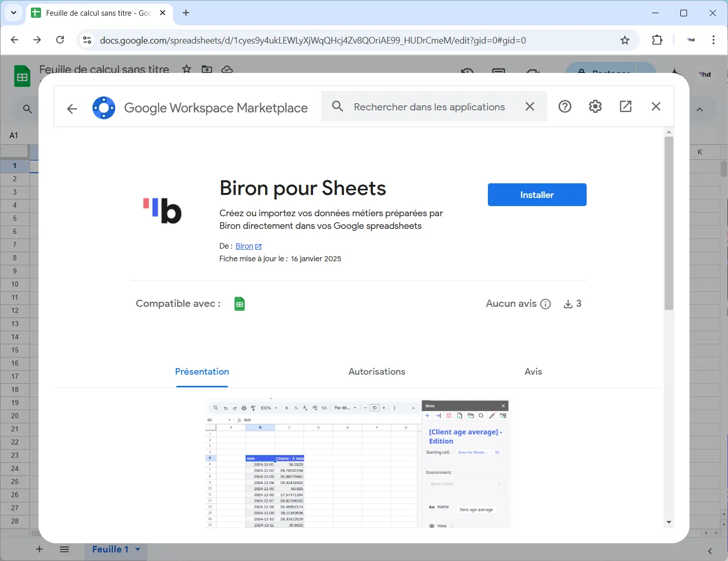728x561 pixels.
Task: Expand the side panel arrow at bottom right
Action: click(710, 551)
